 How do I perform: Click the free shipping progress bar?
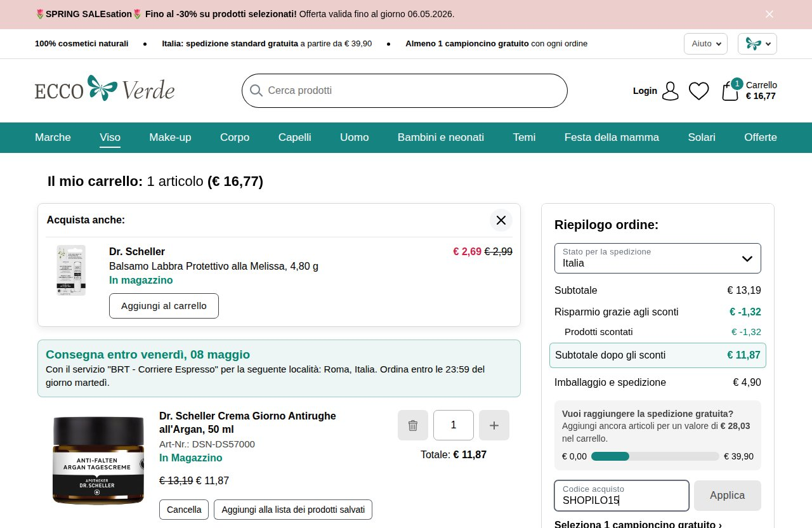click(655, 456)
